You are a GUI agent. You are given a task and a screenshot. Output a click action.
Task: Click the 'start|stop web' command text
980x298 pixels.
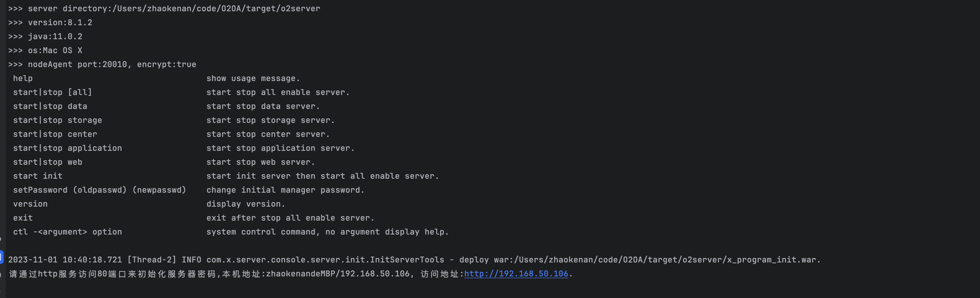[47, 162]
